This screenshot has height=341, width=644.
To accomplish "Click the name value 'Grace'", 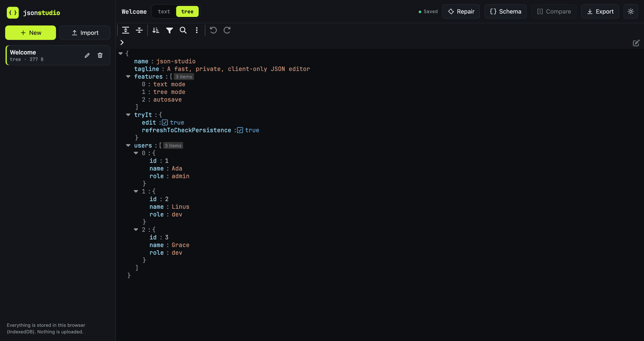I will 180,245.
